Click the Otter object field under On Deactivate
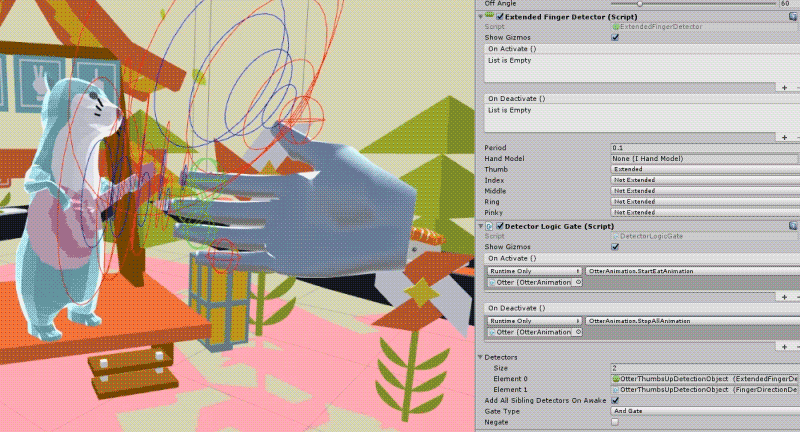Image resolution: width=800 pixels, height=432 pixels. pyautogui.click(x=534, y=332)
